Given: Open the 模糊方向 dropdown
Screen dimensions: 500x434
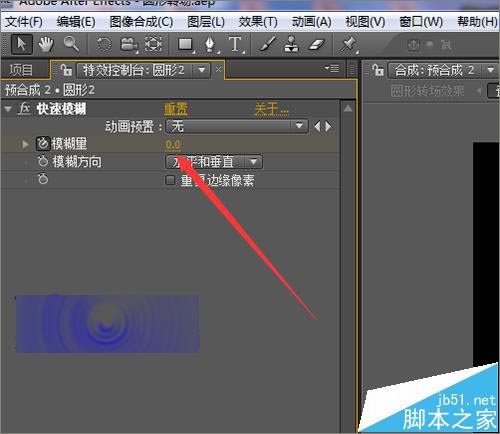Looking at the screenshot, I should [214, 162].
